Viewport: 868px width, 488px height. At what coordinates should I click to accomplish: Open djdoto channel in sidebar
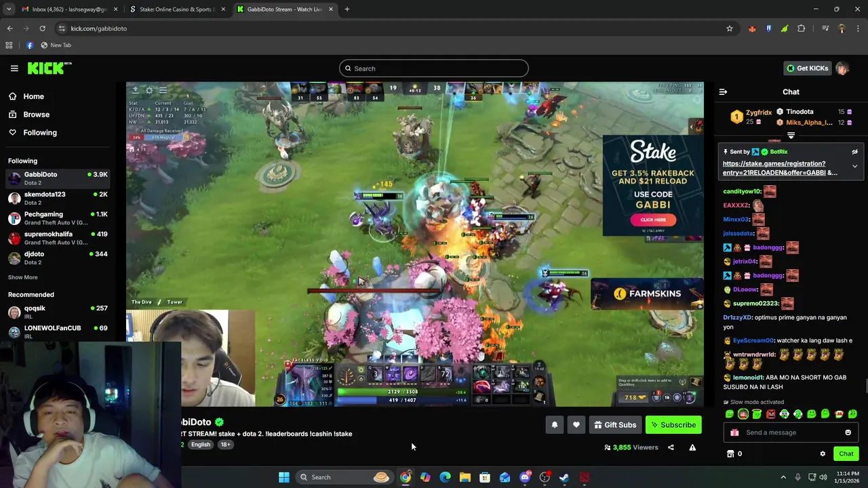[x=58, y=258]
